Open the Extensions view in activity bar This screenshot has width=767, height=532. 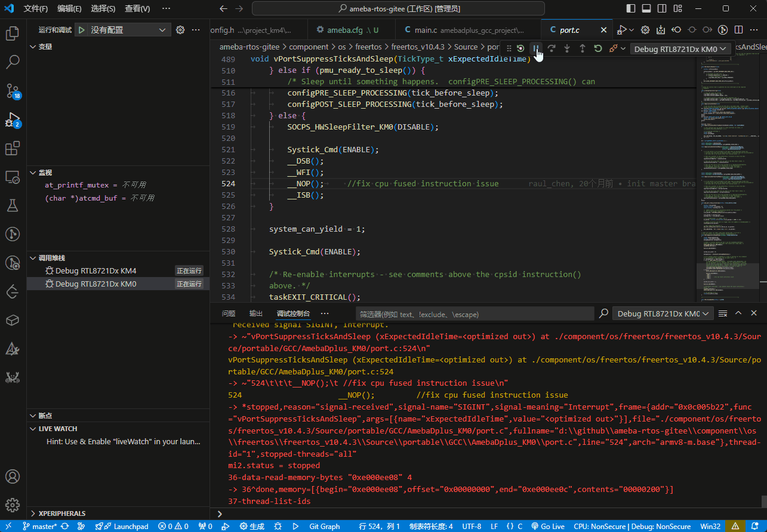click(13, 148)
